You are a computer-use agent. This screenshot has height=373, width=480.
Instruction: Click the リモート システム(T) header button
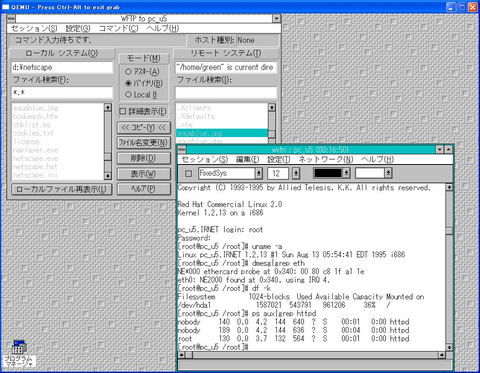(x=226, y=53)
